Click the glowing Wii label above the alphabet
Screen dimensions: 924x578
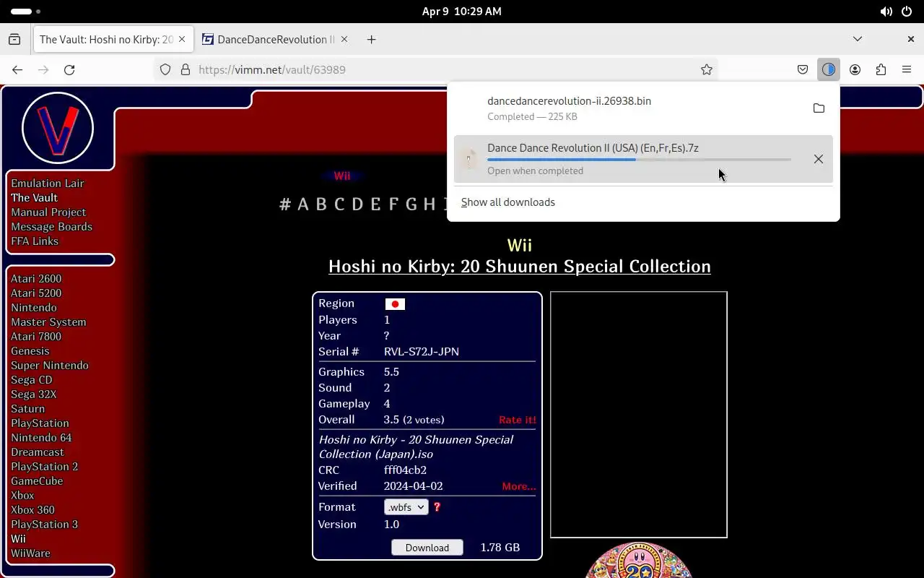click(x=342, y=176)
